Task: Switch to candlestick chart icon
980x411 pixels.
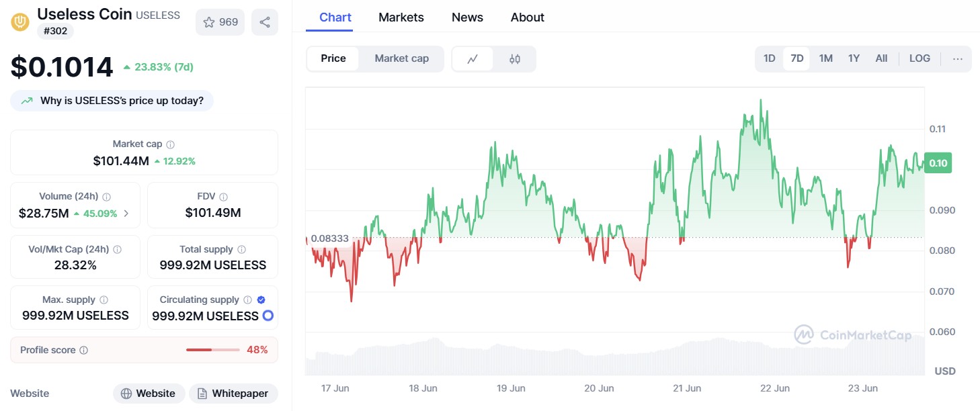Action: [x=515, y=59]
